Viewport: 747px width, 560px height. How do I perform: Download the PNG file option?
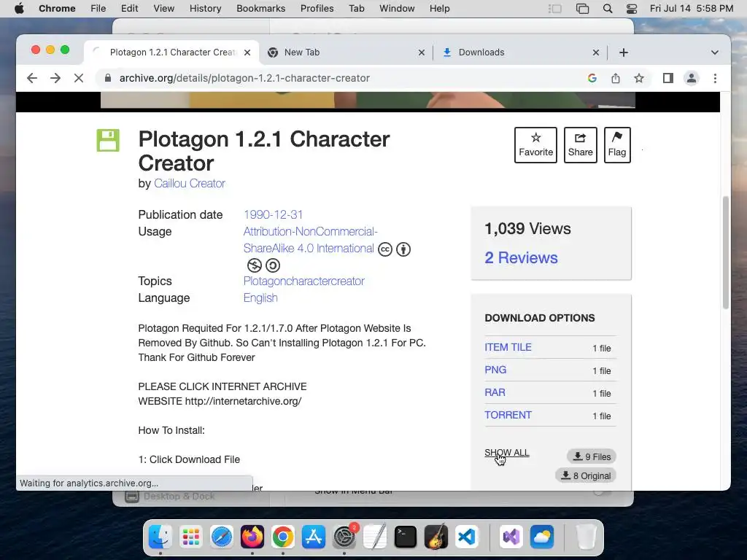point(495,370)
